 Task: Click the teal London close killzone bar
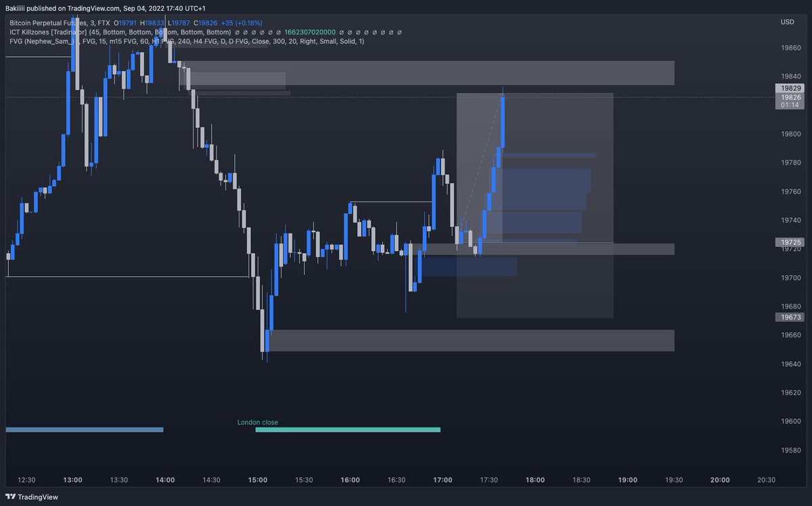pos(348,430)
